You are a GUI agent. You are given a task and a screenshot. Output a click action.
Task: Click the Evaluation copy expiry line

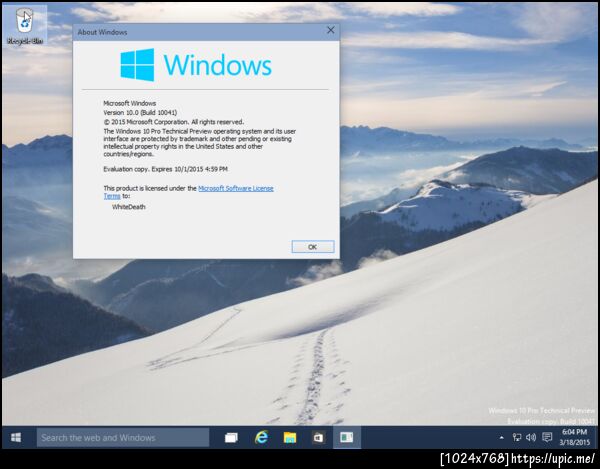(165, 169)
